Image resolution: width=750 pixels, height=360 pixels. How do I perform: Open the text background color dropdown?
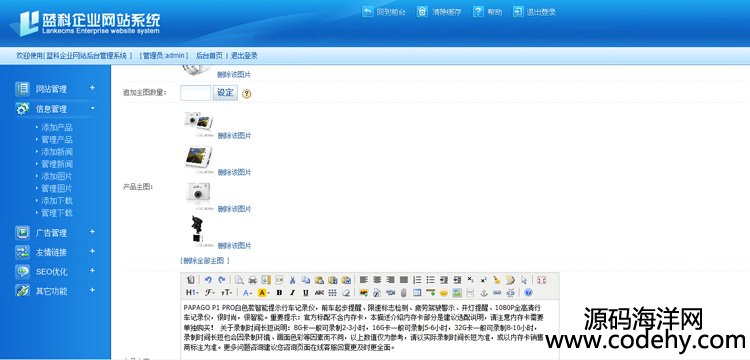(264, 292)
